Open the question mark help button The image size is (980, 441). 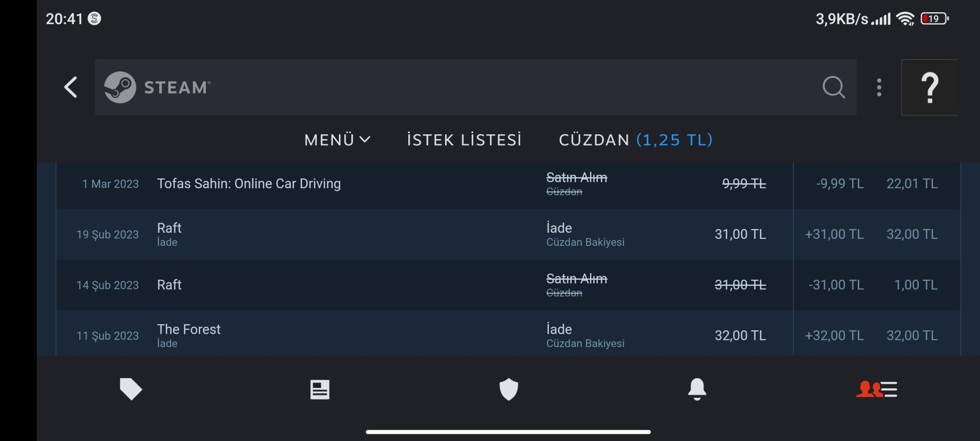929,87
